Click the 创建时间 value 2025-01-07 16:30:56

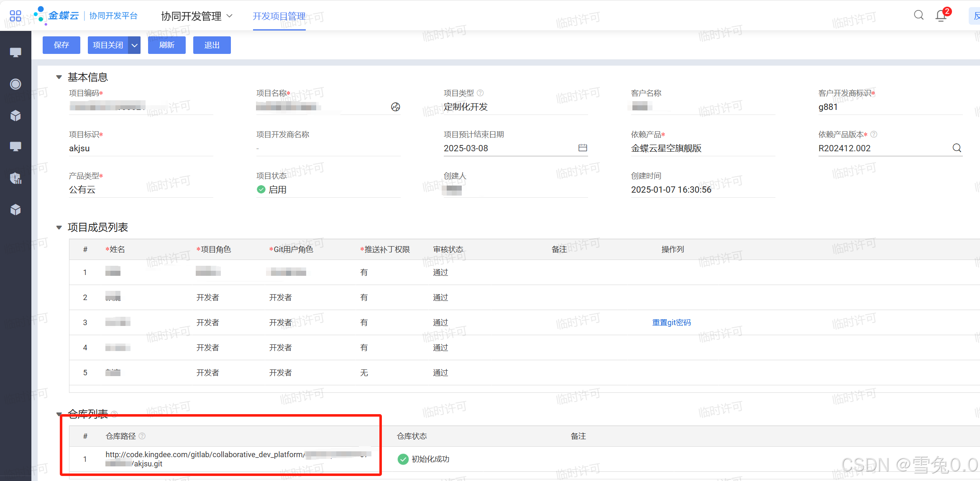(x=671, y=189)
